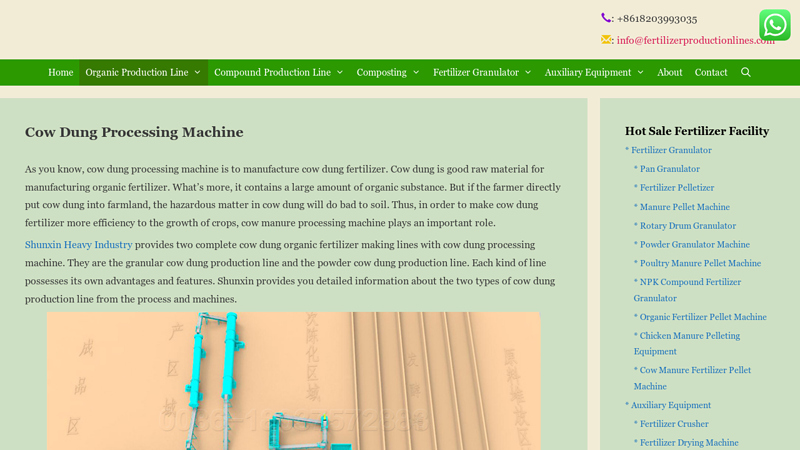Open the Organic Production Line menu
The width and height of the screenshot is (800, 450).
(137, 72)
